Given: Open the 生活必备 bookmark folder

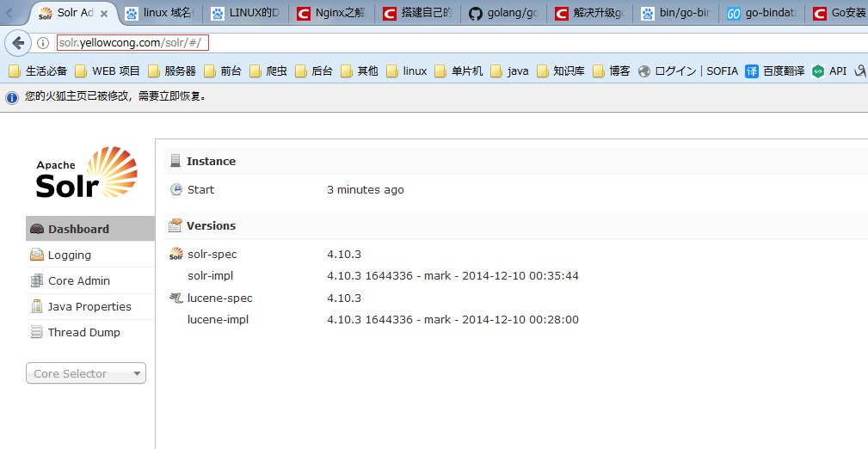Looking at the screenshot, I should tap(38, 71).
